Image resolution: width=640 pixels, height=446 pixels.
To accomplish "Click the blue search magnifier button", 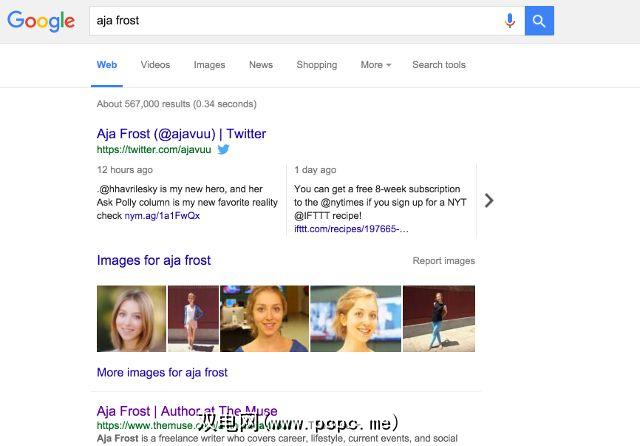I will click(x=539, y=20).
